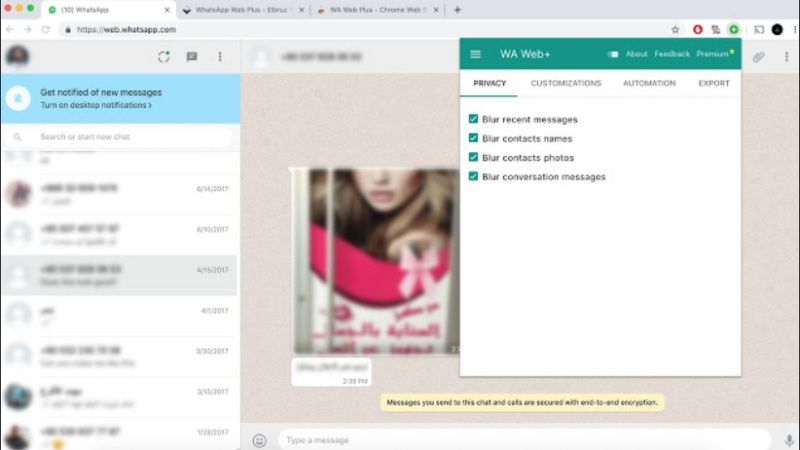This screenshot has width=800, height=450.
Task: Open WA Web+ hamburger menu
Action: (x=475, y=54)
